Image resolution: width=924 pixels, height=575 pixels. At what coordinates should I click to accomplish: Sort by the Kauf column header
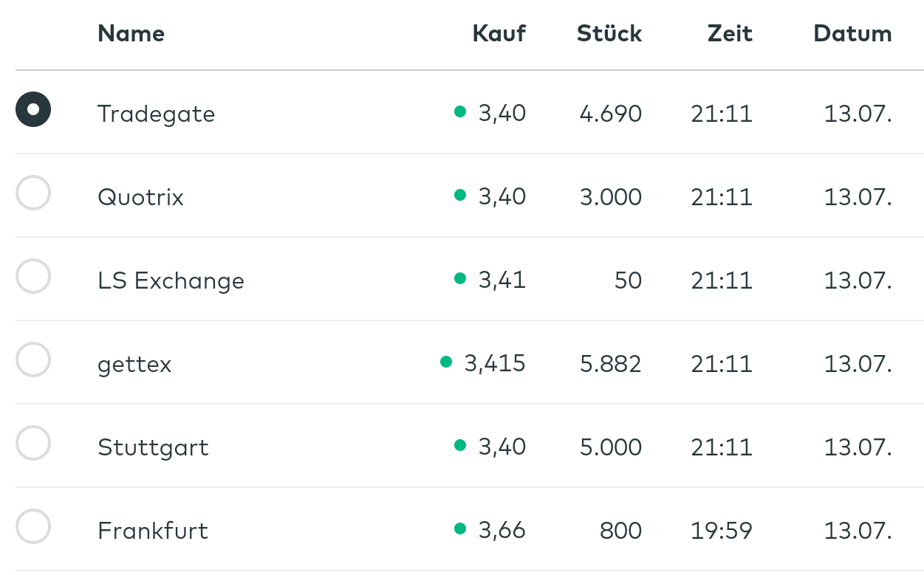[x=499, y=33]
